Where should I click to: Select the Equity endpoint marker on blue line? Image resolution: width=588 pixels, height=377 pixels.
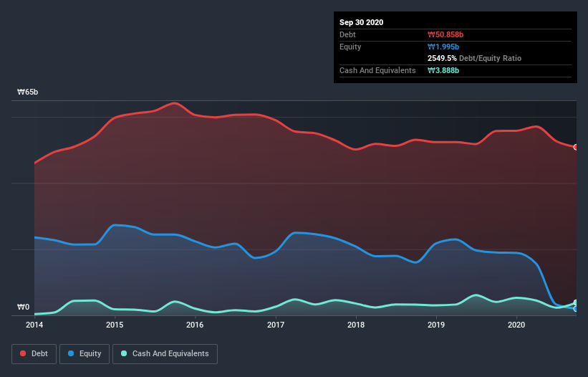pos(576,309)
